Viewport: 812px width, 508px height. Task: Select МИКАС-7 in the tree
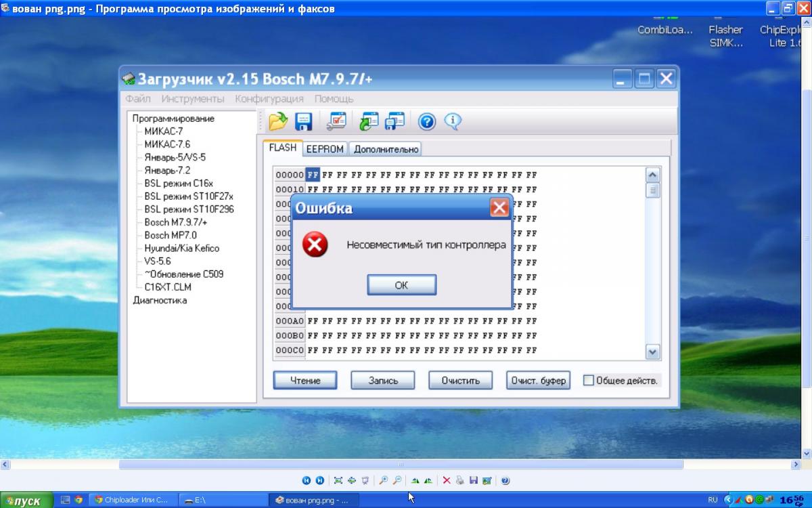tap(164, 131)
